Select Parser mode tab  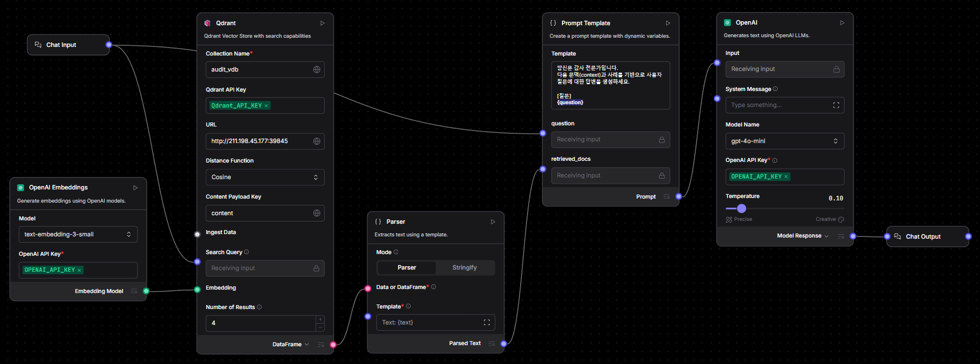(407, 268)
